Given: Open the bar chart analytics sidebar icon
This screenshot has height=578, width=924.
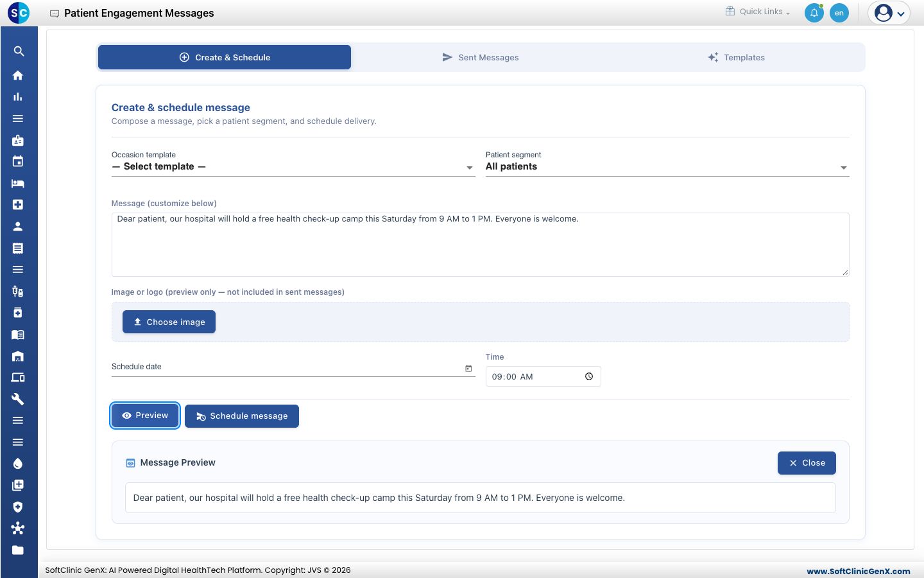Looking at the screenshot, I should [x=18, y=97].
